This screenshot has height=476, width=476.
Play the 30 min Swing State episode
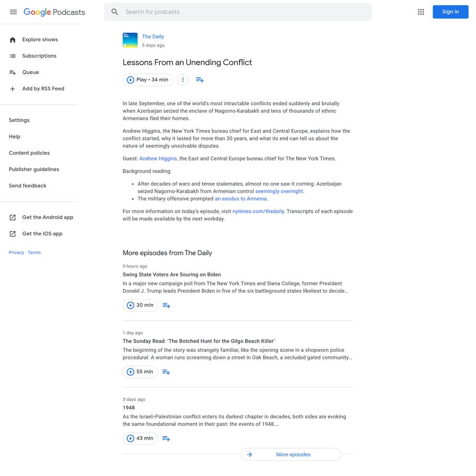[140, 306]
